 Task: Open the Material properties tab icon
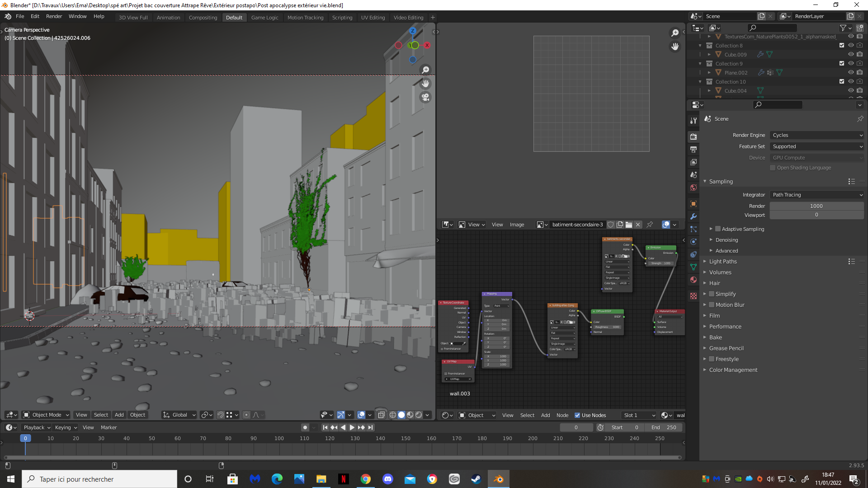(x=693, y=280)
